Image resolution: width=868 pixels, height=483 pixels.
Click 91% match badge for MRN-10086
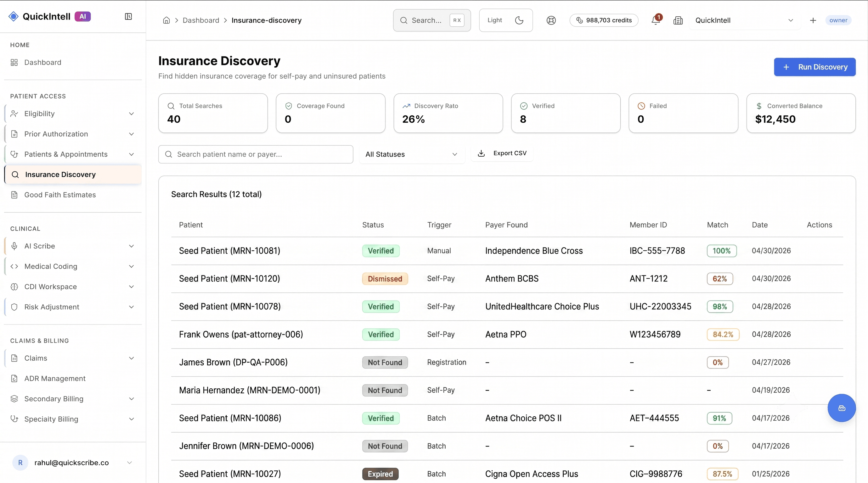(x=719, y=418)
